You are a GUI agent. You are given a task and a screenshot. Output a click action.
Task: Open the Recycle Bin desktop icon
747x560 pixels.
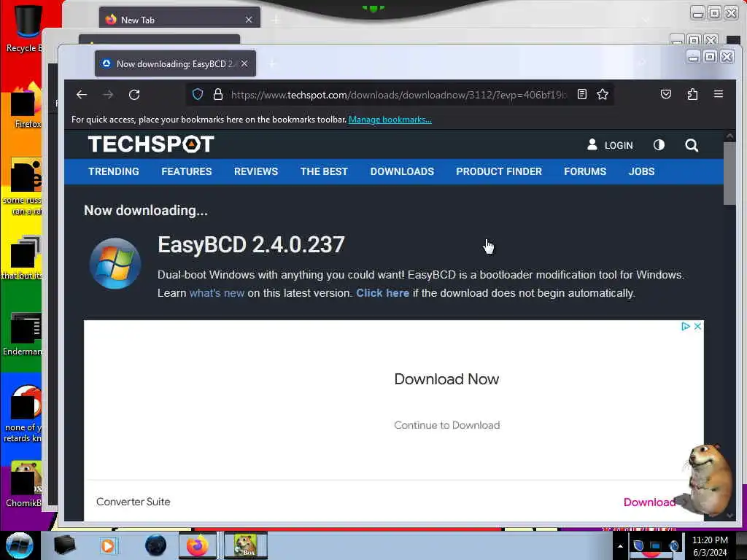point(24,27)
